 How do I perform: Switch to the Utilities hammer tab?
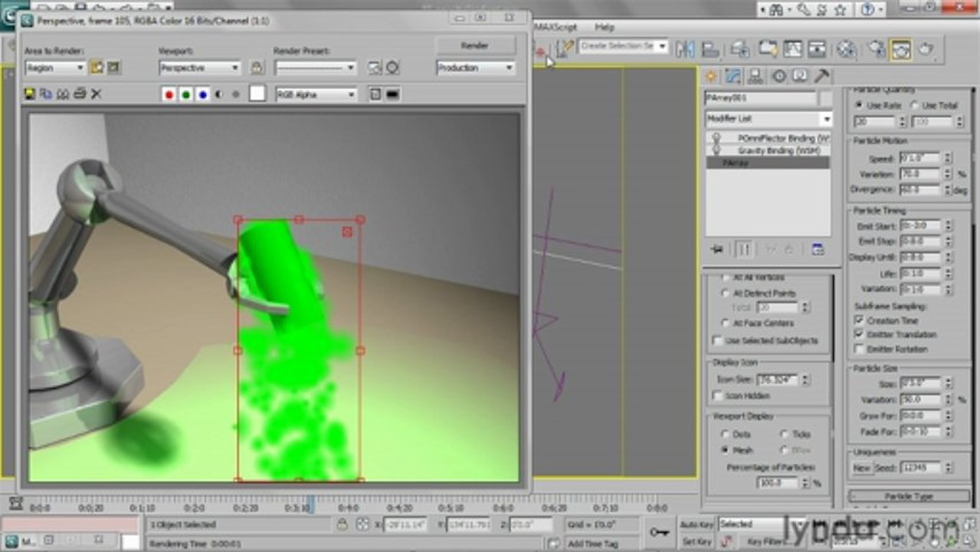click(821, 76)
